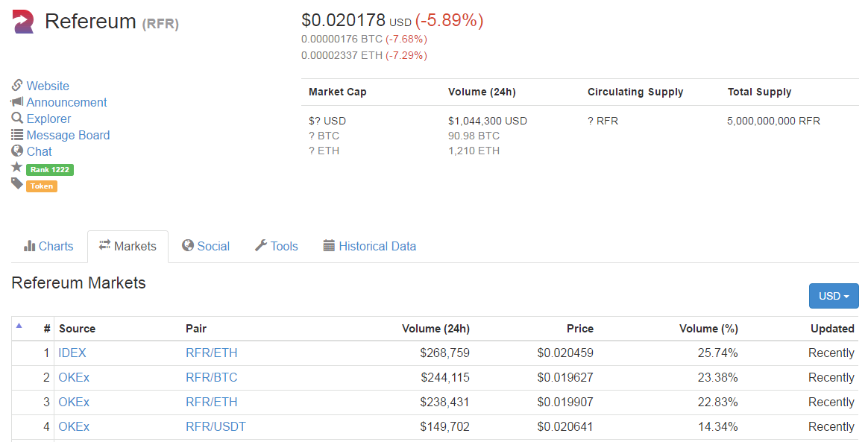Open the IDEX source link
868x442 pixels.
[x=72, y=353]
